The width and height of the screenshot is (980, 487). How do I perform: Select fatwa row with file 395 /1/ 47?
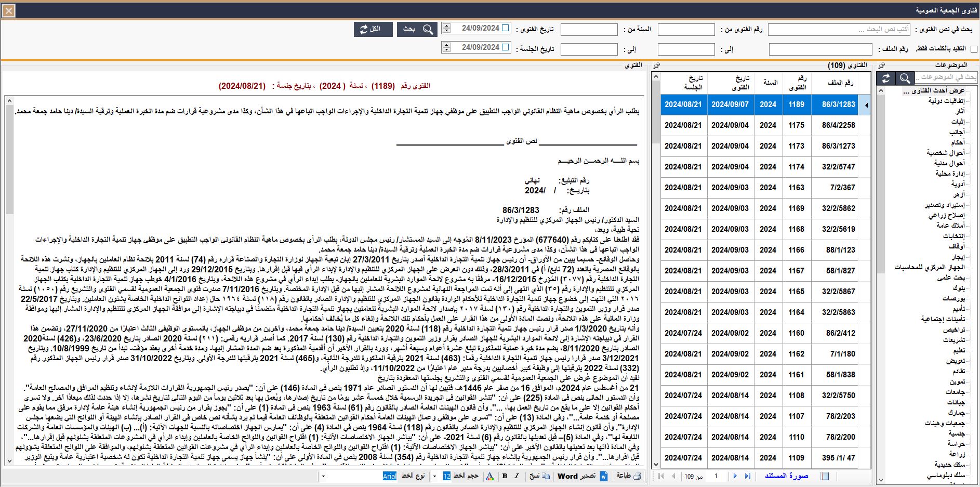coord(765,458)
